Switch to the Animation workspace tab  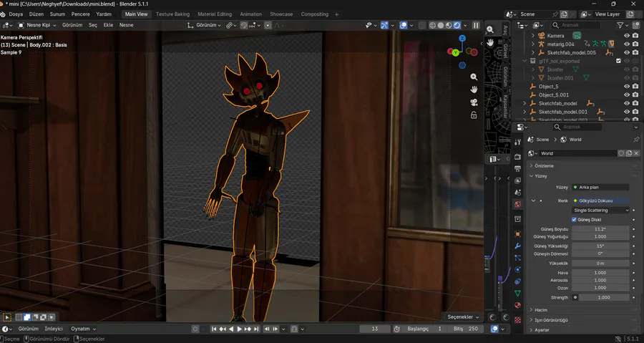[250, 14]
